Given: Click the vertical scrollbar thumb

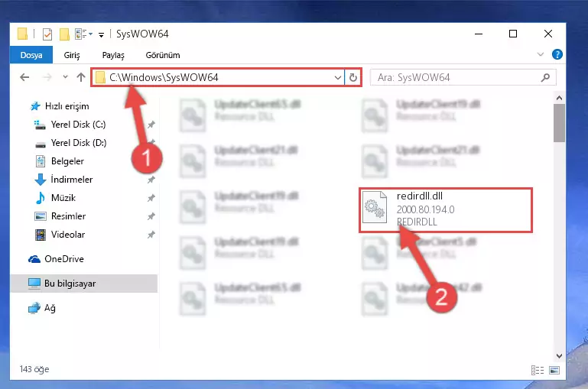Looking at the screenshot, I should [x=559, y=123].
